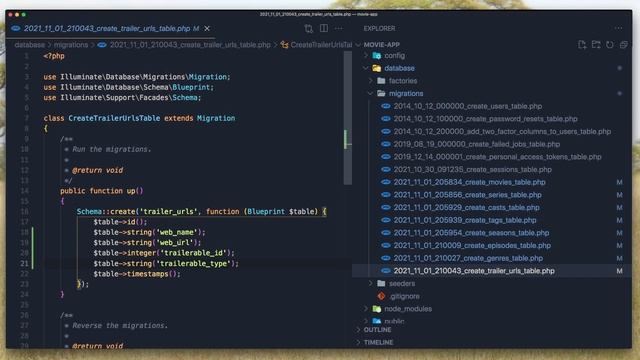640x360 pixels.
Task: Open changes compare icon in editor toolbar
Action: click(309, 28)
